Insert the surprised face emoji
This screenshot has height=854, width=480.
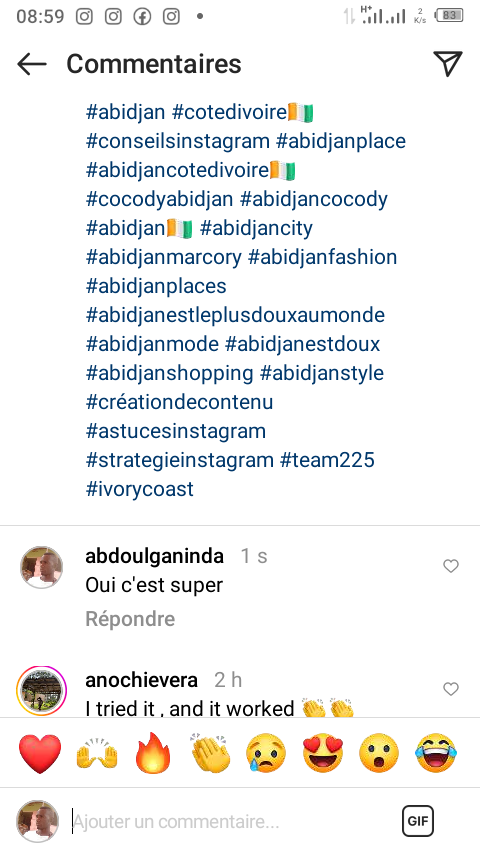tap(379, 753)
